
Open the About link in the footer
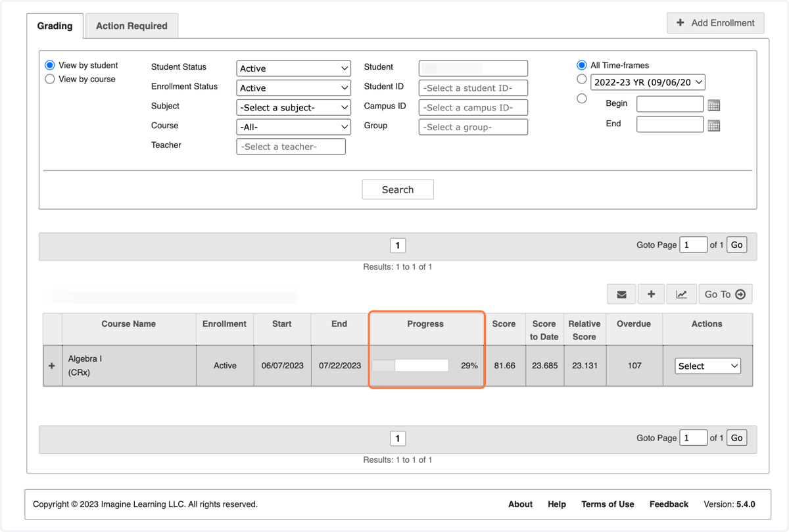click(520, 504)
